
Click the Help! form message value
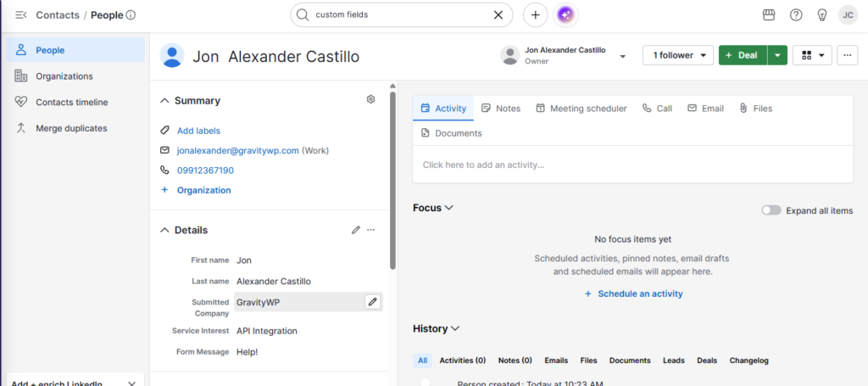[x=248, y=352]
